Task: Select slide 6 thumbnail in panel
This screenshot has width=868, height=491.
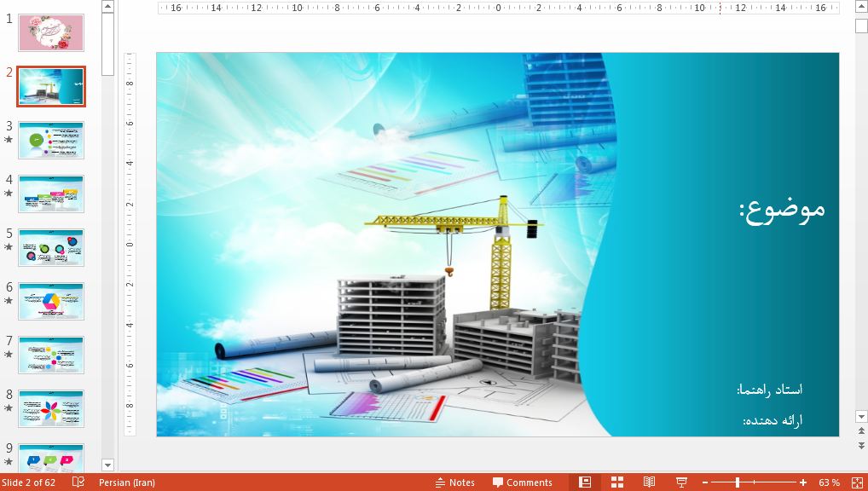Action: click(51, 302)
